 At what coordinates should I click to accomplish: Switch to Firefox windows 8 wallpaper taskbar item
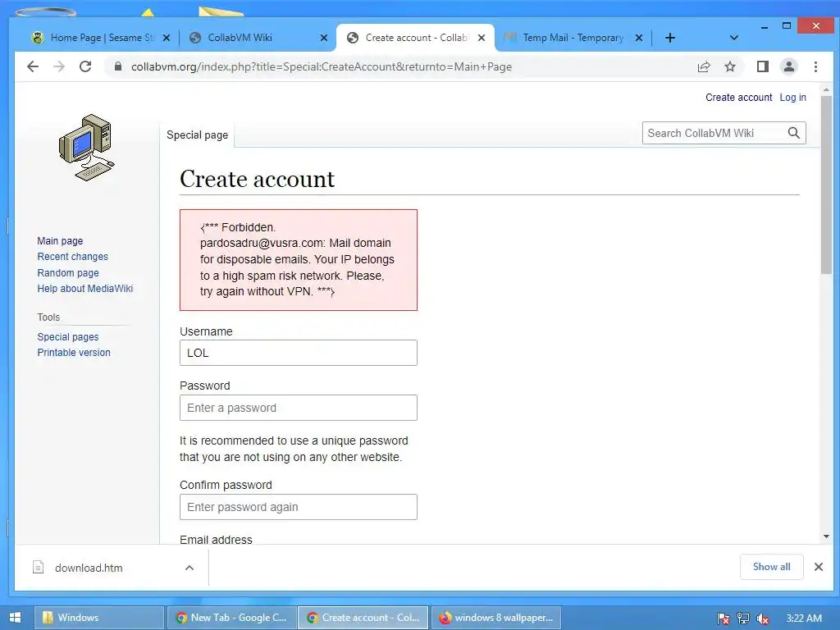496,618
